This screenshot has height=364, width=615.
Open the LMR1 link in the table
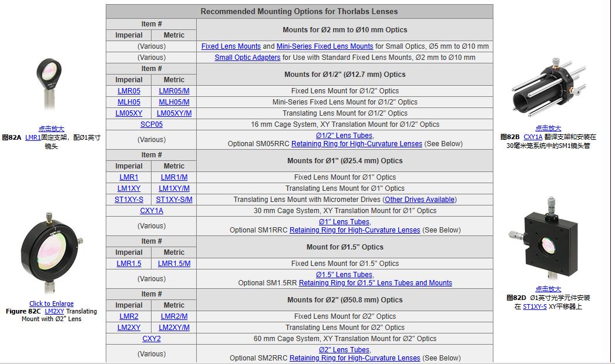click(x=129, y=177)
